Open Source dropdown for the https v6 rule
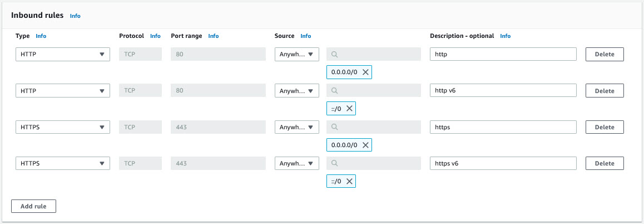The height and width of the screenshot is (224, 644). point(296,164)
